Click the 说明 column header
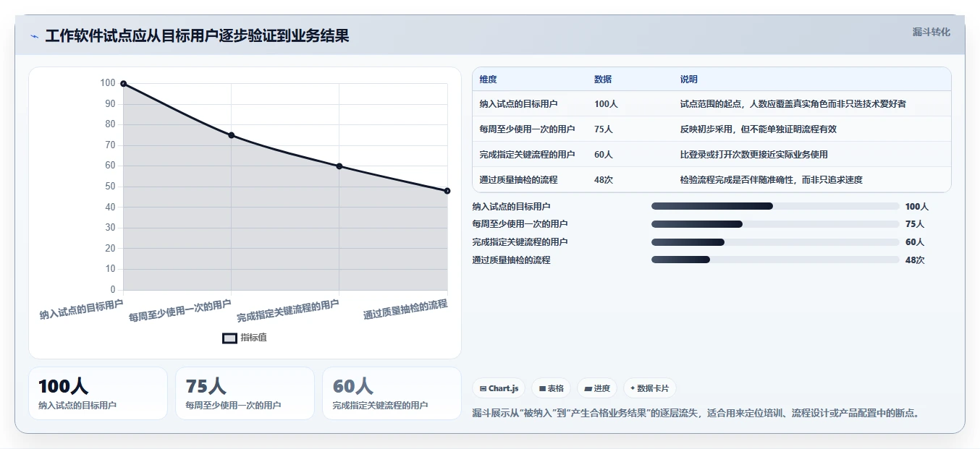Image resolution: width=980 pixels, height=449 pixels. click(x=689, y=80)
